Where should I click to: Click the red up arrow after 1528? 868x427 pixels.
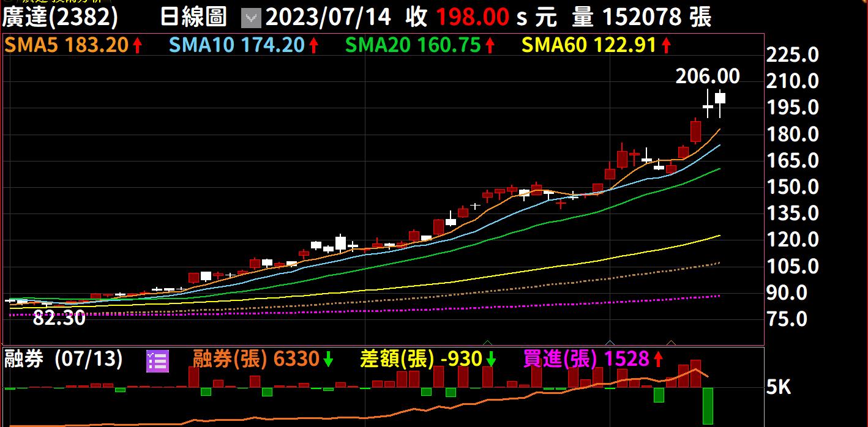[x=658, y=360]
